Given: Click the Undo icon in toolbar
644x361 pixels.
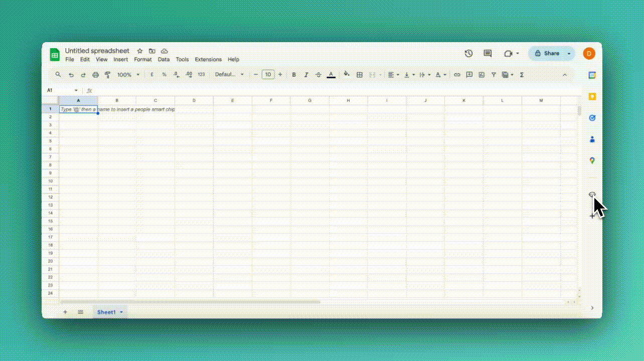Looking at the screenshot, I should point(71,75).
